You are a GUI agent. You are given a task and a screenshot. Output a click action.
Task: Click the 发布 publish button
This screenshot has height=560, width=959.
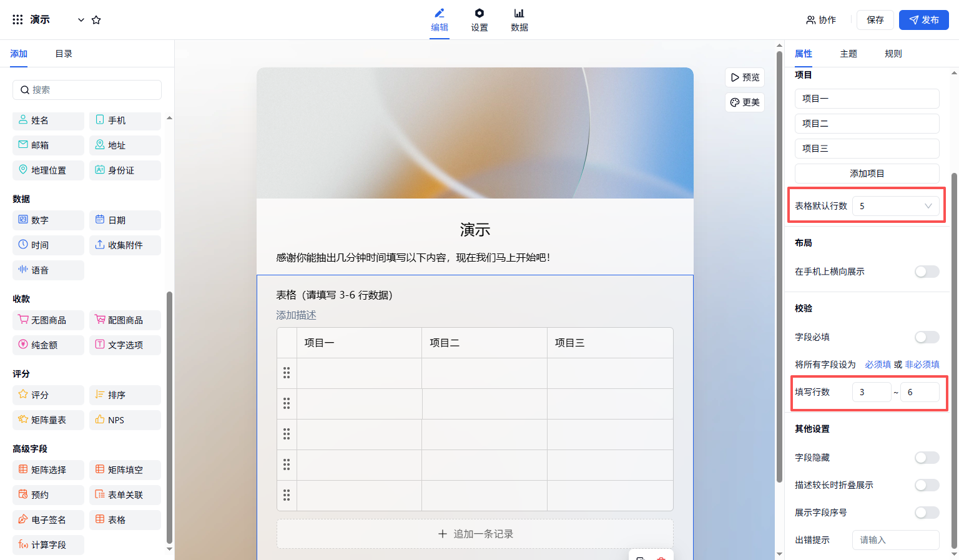coord(923,20)
